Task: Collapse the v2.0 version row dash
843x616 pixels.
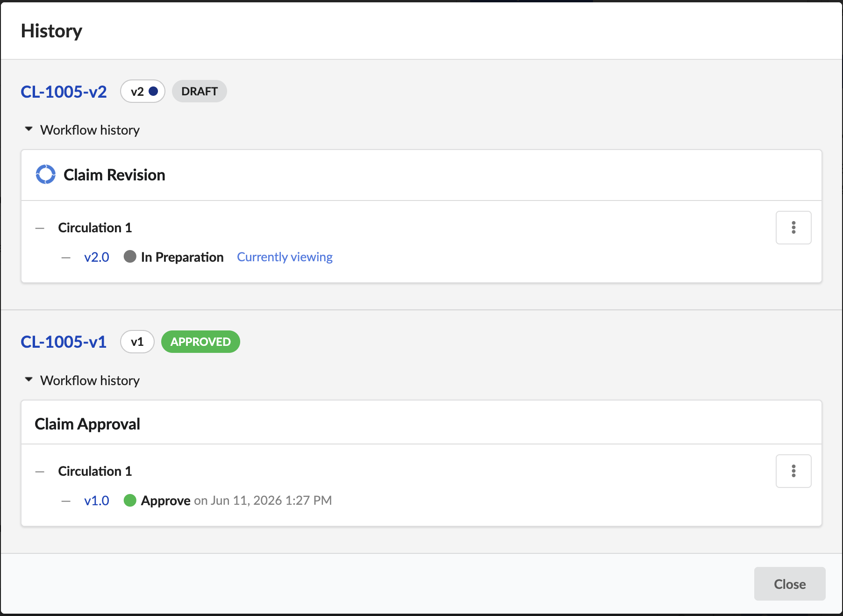Action: 66,258
